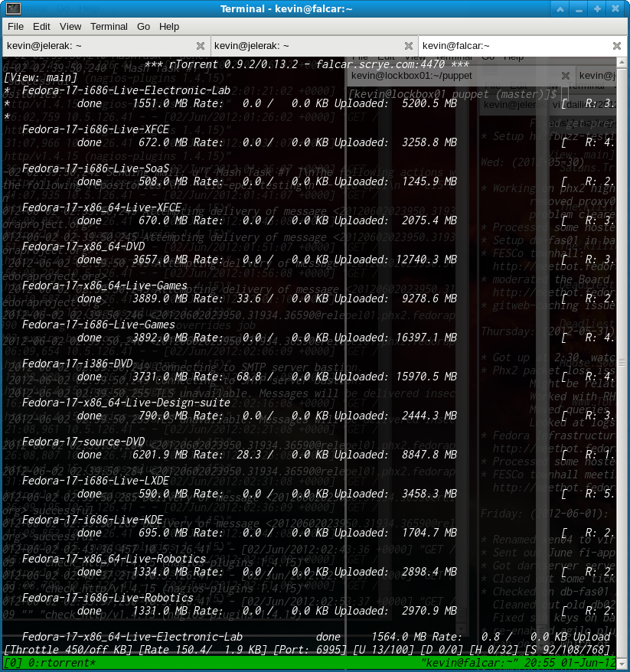Viewport: 630px width, 672px height.
Task: Click the upload rate value 33.6
Action: click(249, 298)
